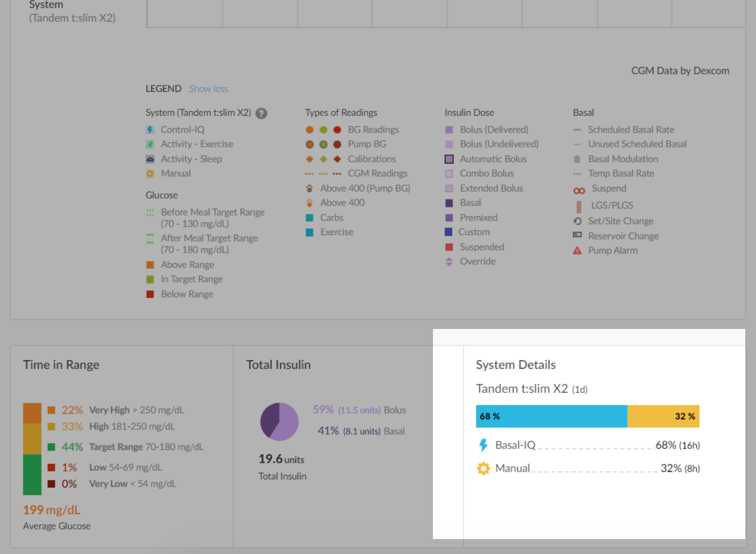This screenshot has height=554, width=756.
Task: Click the LGS/PLGS red bar icon
Action: [579, 207]
